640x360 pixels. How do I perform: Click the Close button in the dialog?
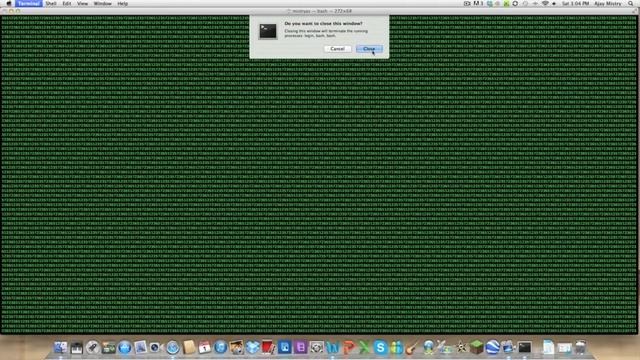(x=369, y=49)
